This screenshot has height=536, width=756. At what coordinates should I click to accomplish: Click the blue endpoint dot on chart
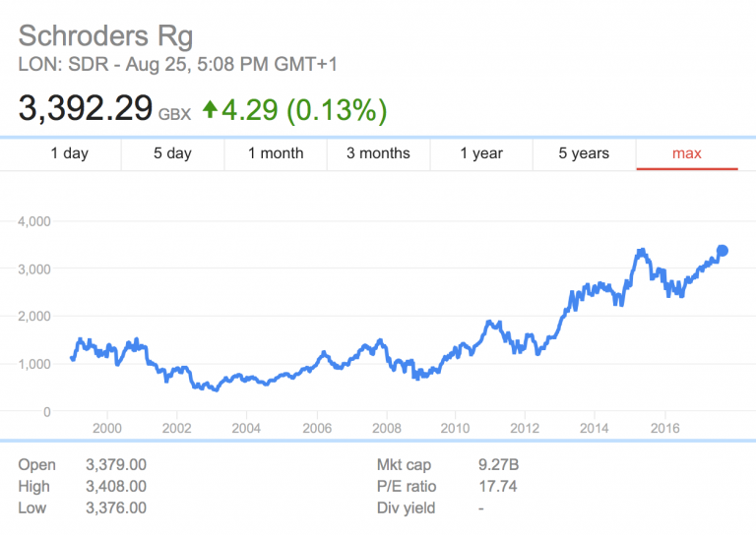[x=722, y=251]
